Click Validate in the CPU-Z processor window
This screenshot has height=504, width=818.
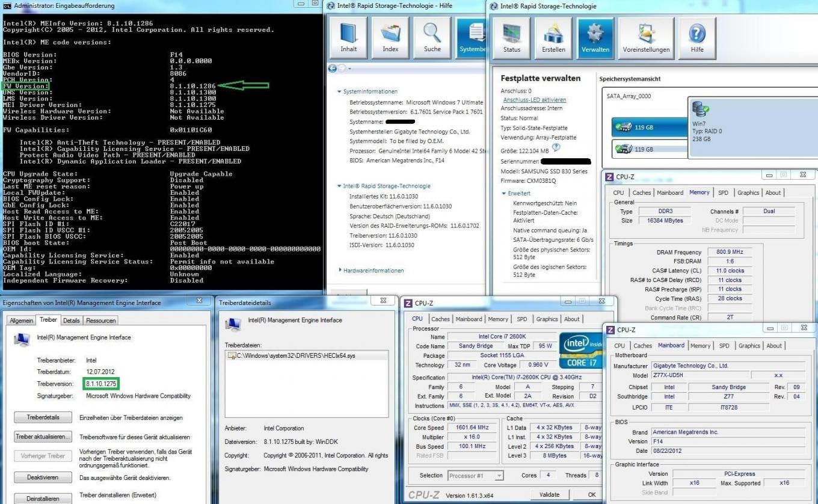point(550,494)
